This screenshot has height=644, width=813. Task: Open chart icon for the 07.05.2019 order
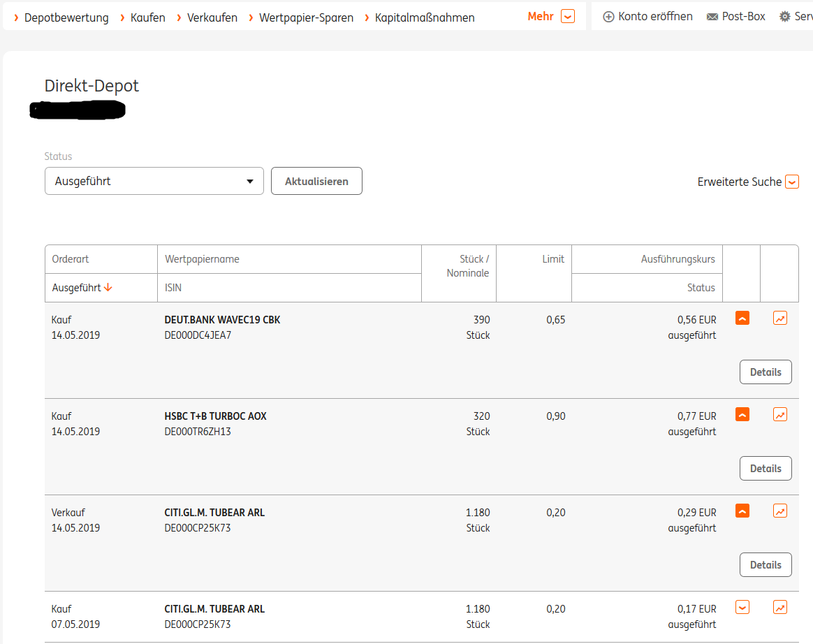[x=780, y=608]
